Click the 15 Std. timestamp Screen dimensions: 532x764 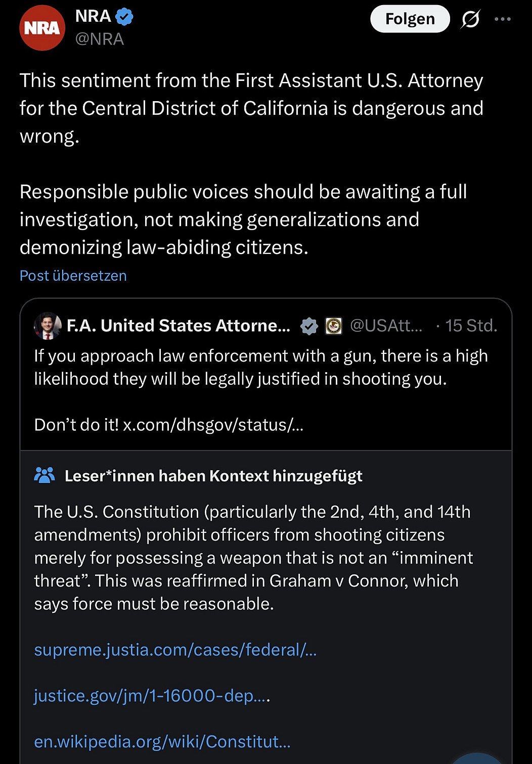tap(471, 326)
